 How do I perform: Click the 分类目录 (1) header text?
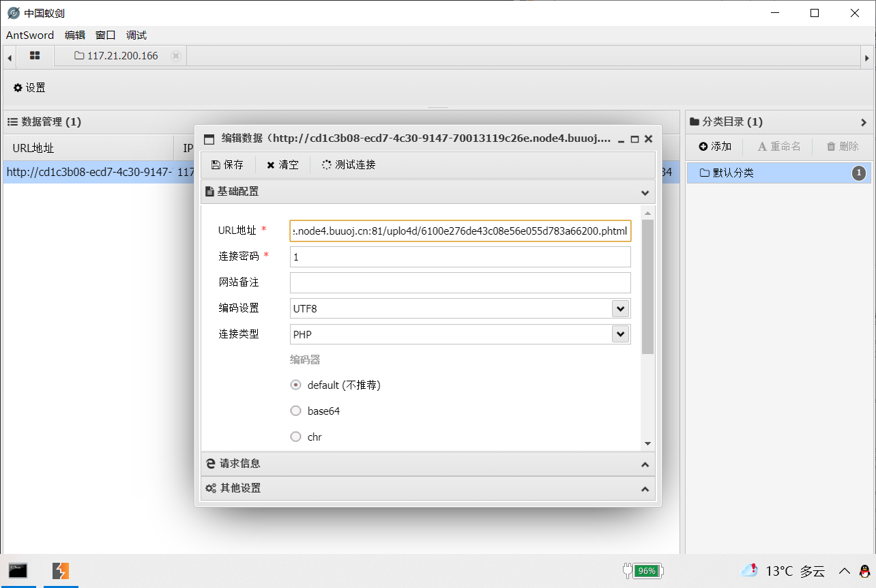point(733,122)
